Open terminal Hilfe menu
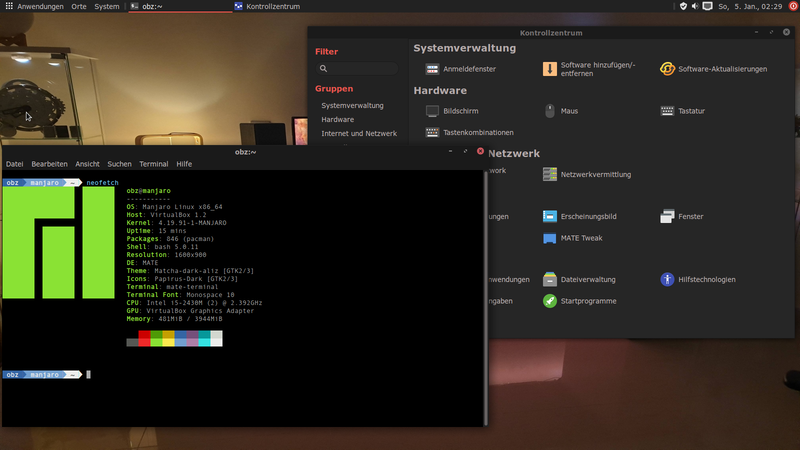Image resolution: width=800 pixels, height=450 pixels. [x=184, y=164]
